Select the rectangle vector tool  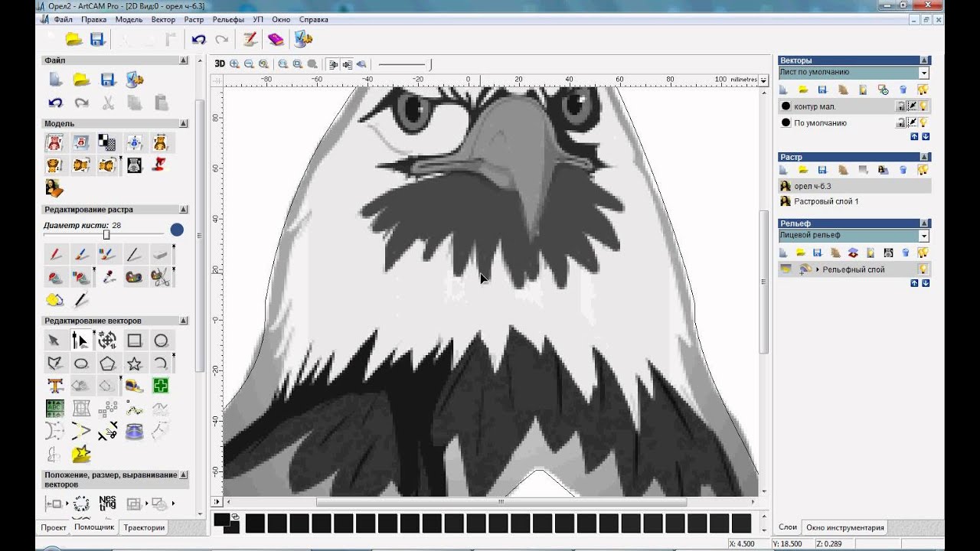pos(134,341)
